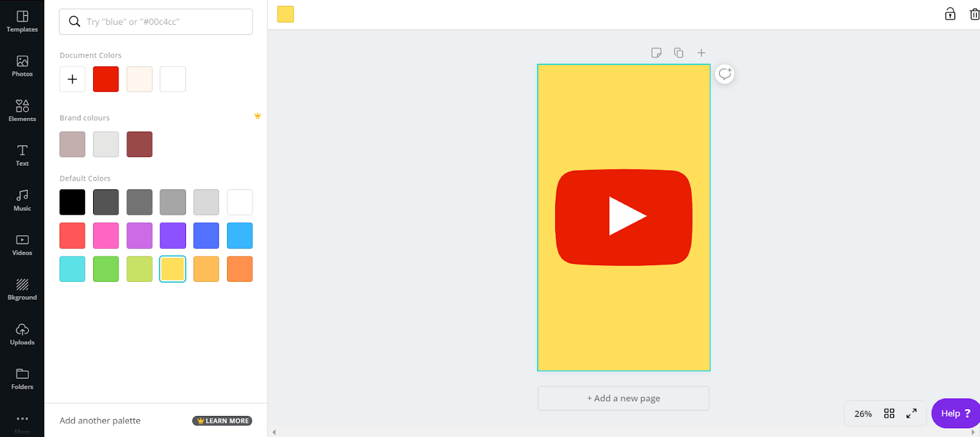Choose the selected yellow default color
This screenshot has width=980, height=437.
click(x=173, y=269)
